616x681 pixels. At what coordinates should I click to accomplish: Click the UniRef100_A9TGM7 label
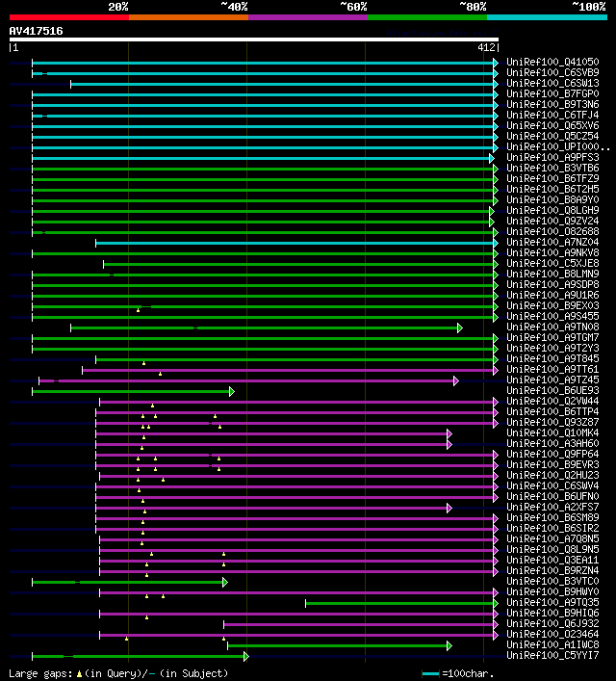(552, 337)
